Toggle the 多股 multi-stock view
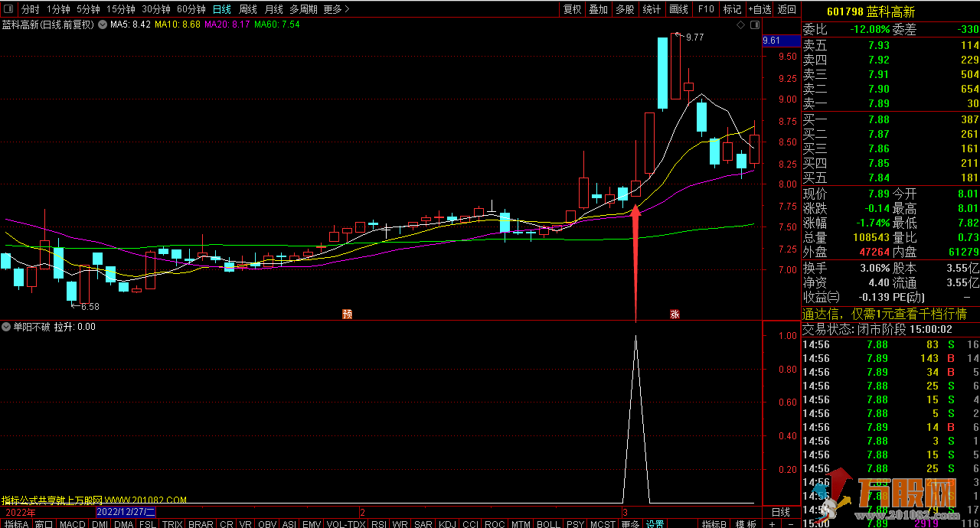 click(625, 9)
